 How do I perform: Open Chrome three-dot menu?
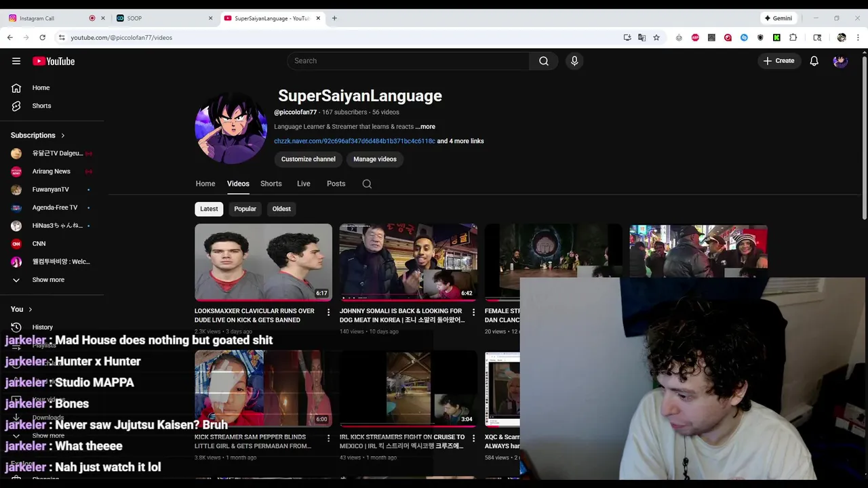(858, 37)
